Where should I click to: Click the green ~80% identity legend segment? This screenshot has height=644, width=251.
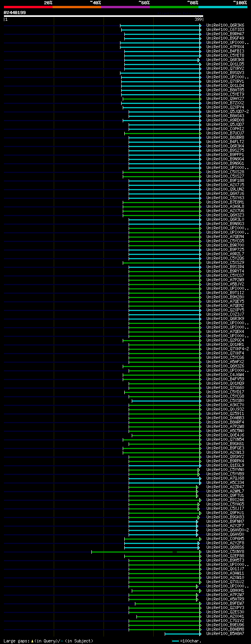[x=174, y=7]
